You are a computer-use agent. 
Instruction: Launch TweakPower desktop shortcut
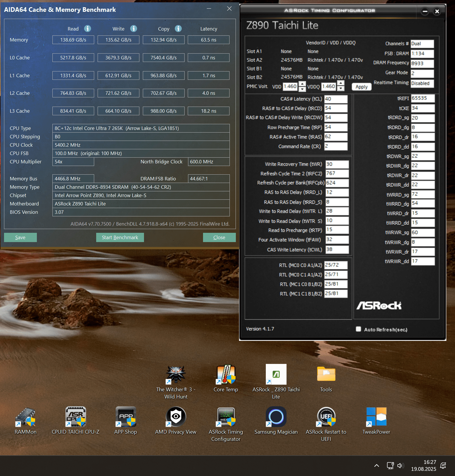coord(376,421)
